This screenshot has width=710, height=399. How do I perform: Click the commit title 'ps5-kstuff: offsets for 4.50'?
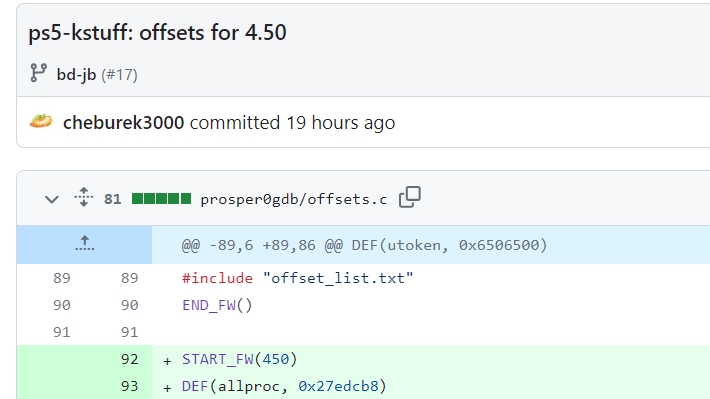[x=157, y=33]
